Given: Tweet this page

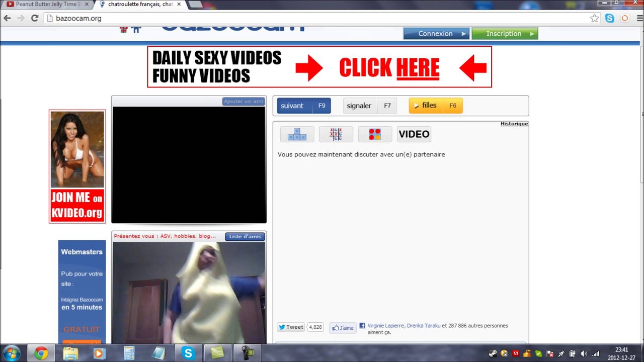Looking at the screenshot, I should [x=291, y=327].
